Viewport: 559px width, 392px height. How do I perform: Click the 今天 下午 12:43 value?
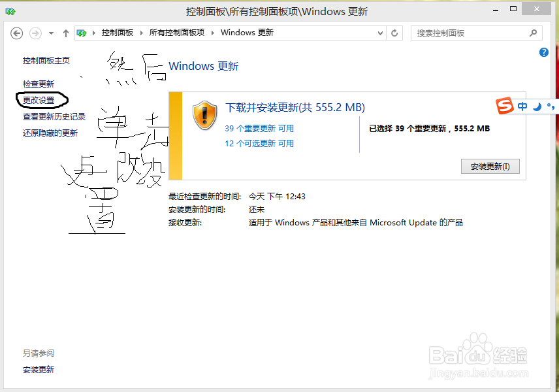pos(277,197)
